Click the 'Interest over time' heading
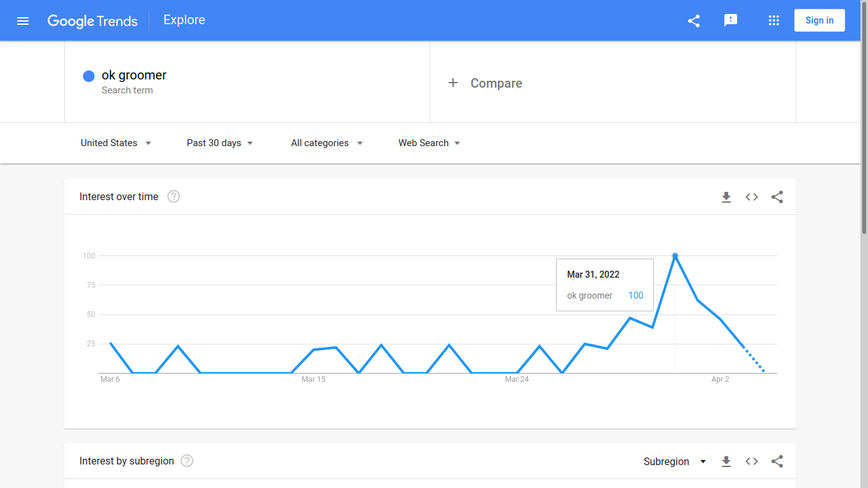Screen dimensions: 868x488 (x=119, y=197)
